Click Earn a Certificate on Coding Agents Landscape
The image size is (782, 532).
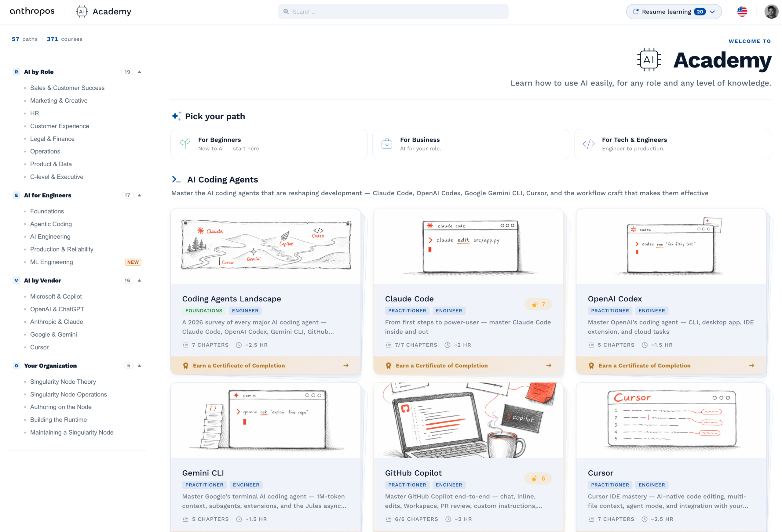265,366
